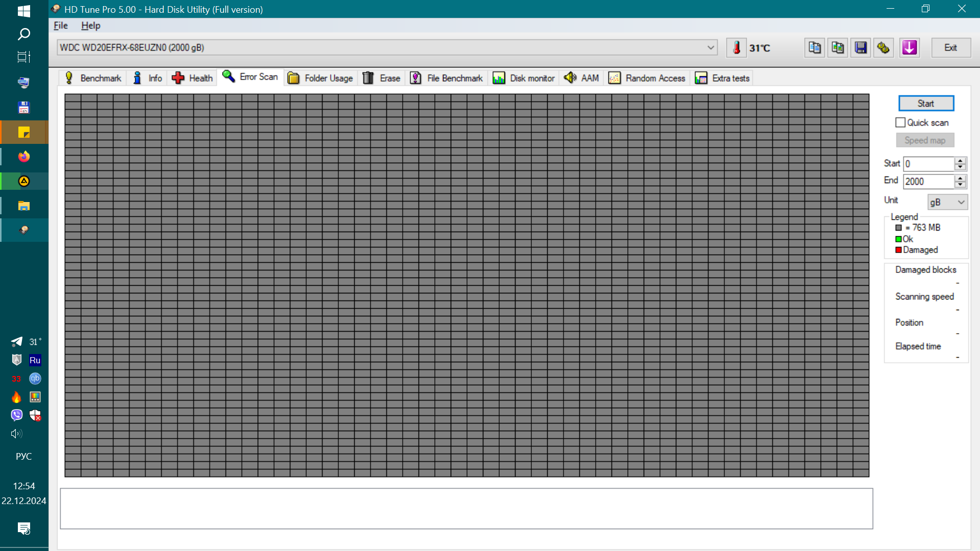Decrease the End value with down arrow

960,185
